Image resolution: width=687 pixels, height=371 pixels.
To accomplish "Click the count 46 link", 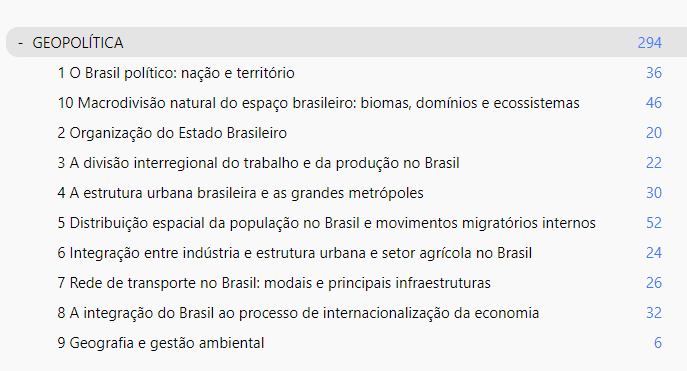I will (x=654, y=103).
